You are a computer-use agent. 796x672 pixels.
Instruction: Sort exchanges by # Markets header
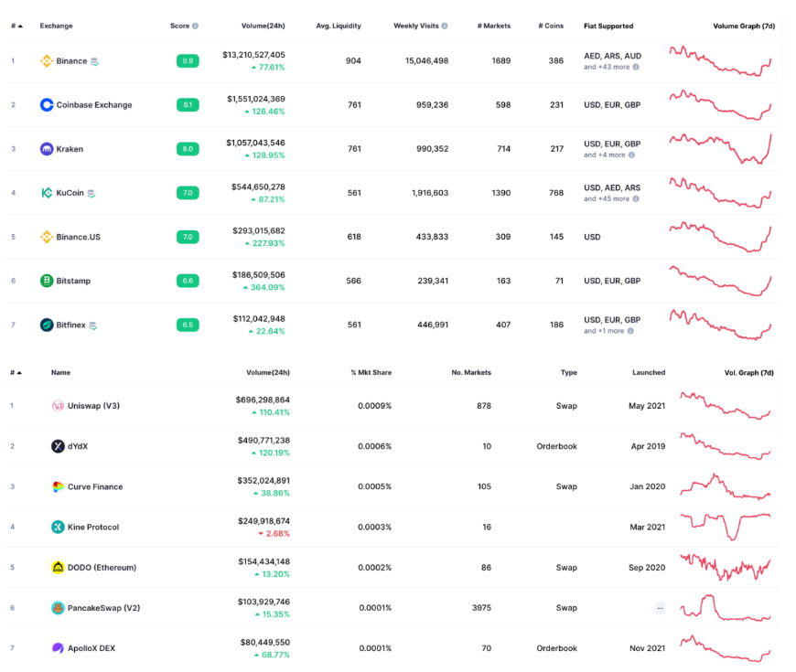pyautogui.click(x=494, y=26)
